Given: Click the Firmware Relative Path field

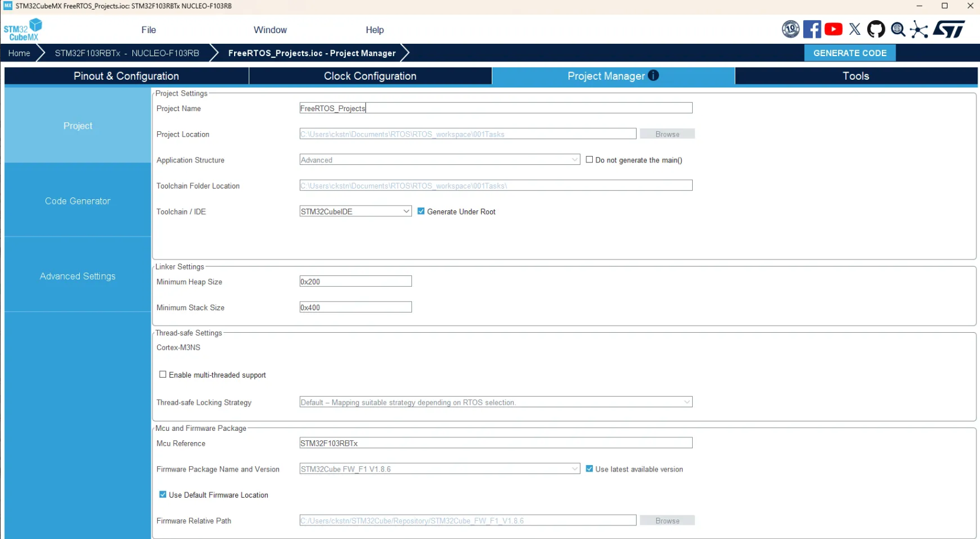Looking at the screenshot, I should tap(468, 520).
